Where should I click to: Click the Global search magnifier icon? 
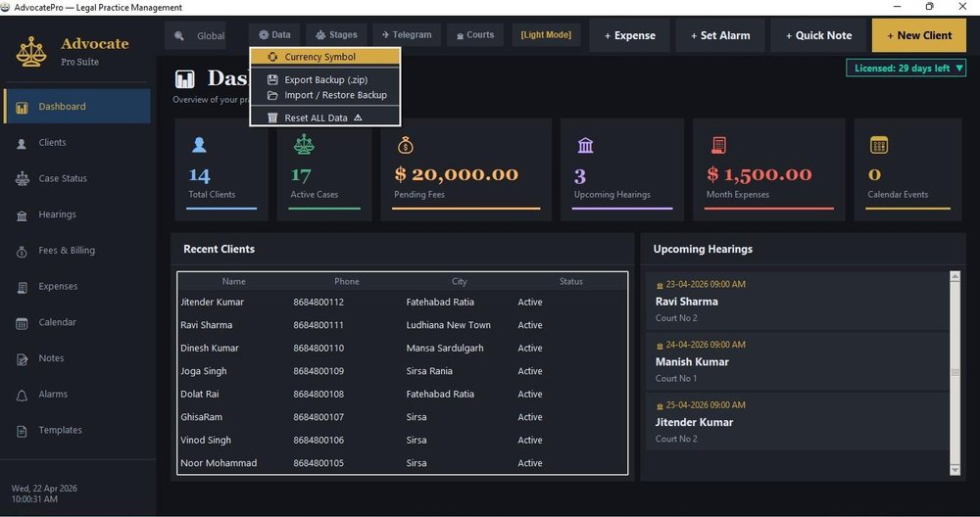pyautogui.click(x=179, y=35)
